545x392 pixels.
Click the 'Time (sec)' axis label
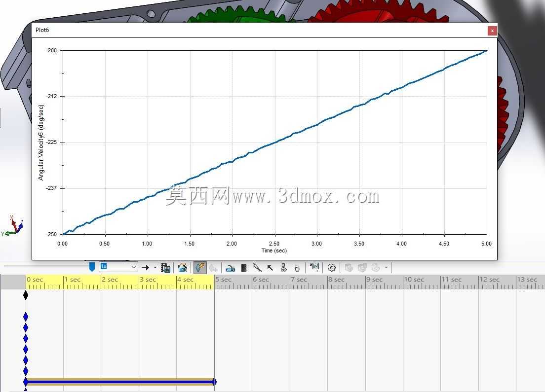(274, 250)
